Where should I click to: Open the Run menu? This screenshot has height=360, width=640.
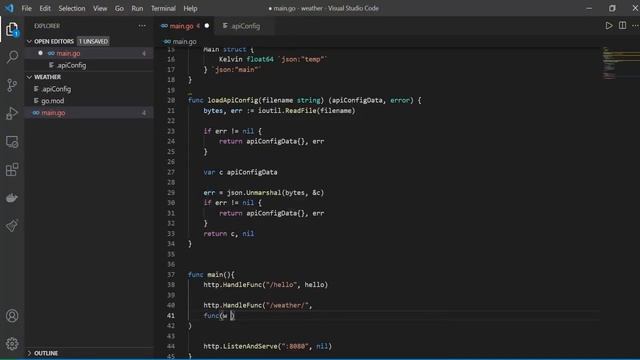[137, 8]
